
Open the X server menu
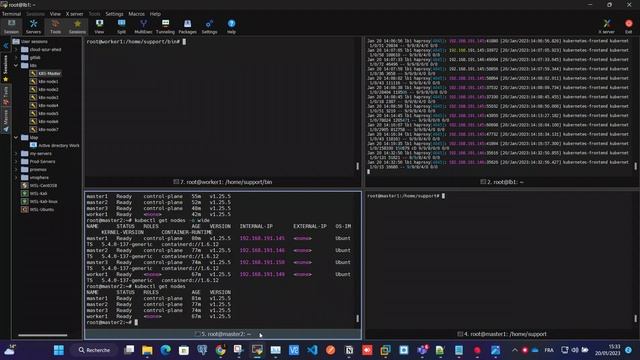coord(74,14)
